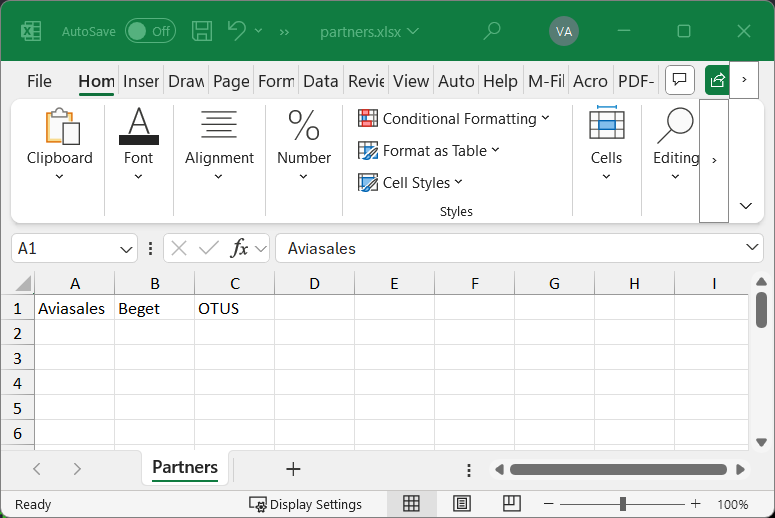Viewport: 775px width, 518px height.
Task: Expand the Alignment group
Action: [219, 144]
